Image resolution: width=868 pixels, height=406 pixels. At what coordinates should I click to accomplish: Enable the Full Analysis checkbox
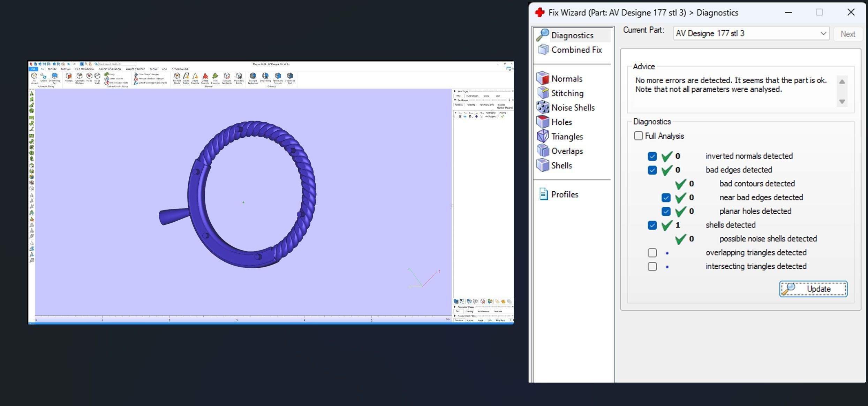(638, 136)
